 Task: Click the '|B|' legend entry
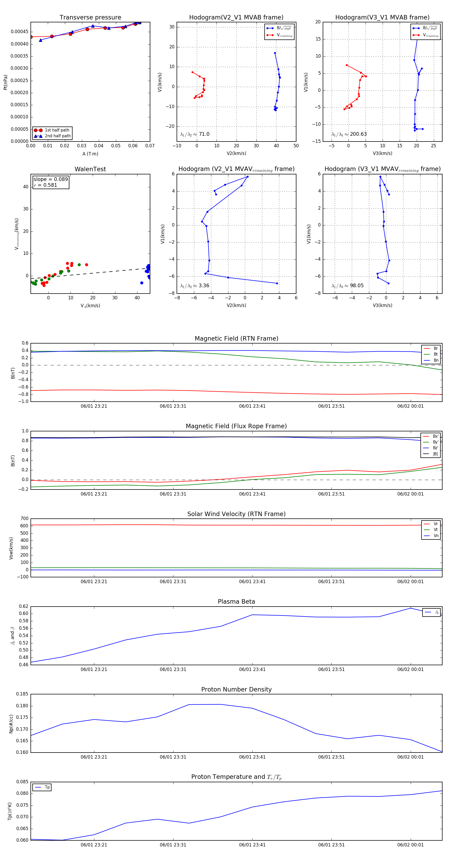[x=431, y=454]
